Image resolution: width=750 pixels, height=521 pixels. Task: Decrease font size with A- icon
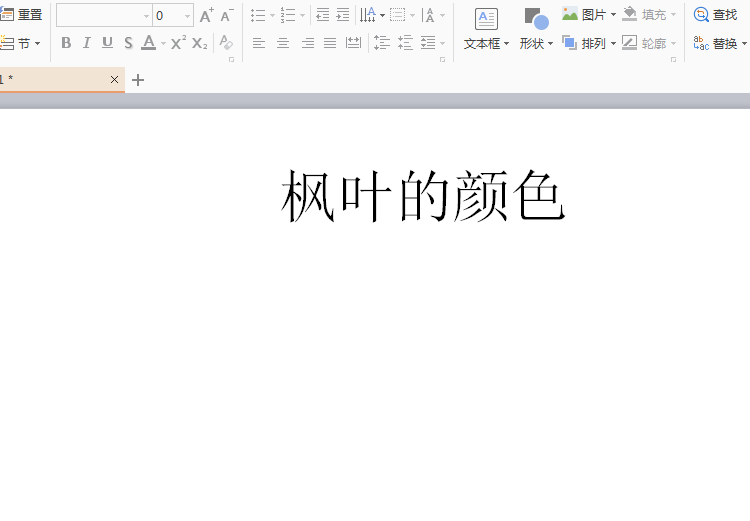coord(227,15)
